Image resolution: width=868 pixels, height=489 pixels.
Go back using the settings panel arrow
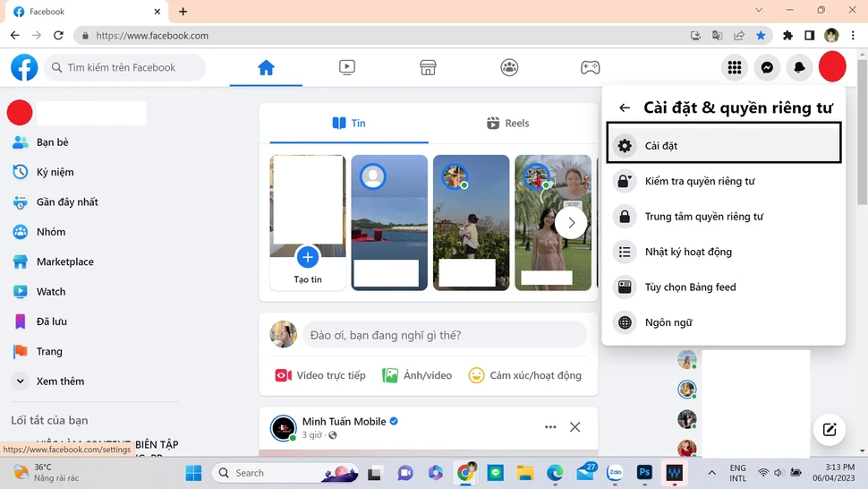tap(625, 108)
